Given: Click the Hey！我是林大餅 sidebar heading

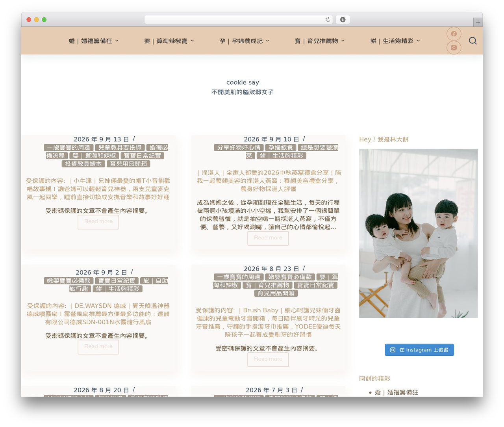Looking at the screenshot, I should pos(384,139).
